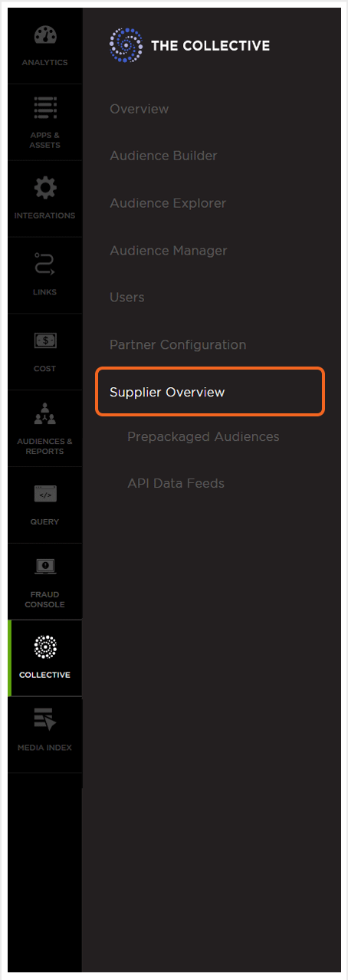Screen dimensions: 348x980
Task: Open the Users menu entry
Action: point(127,298)
